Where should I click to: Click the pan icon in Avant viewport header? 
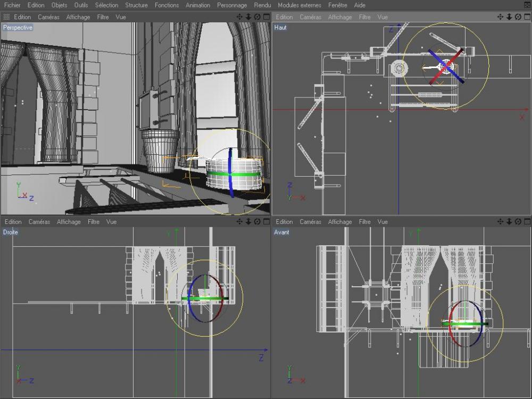point(500,222)
